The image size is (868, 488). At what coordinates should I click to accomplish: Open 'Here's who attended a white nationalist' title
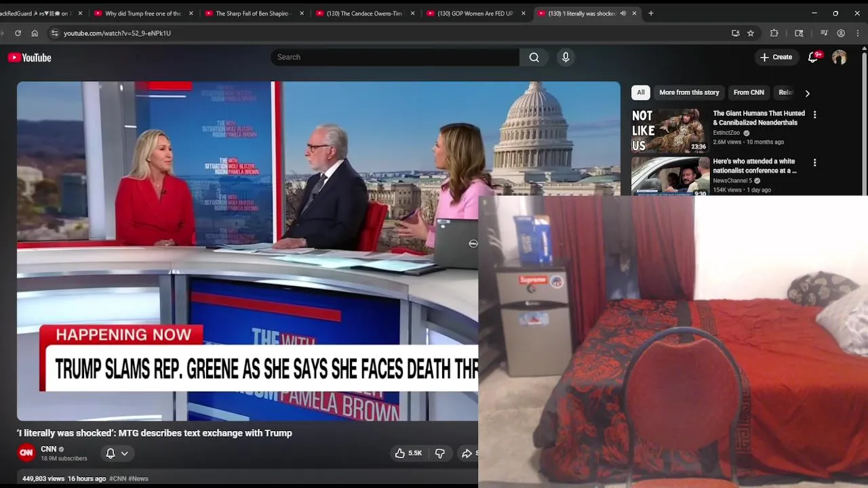click(754, 166)
